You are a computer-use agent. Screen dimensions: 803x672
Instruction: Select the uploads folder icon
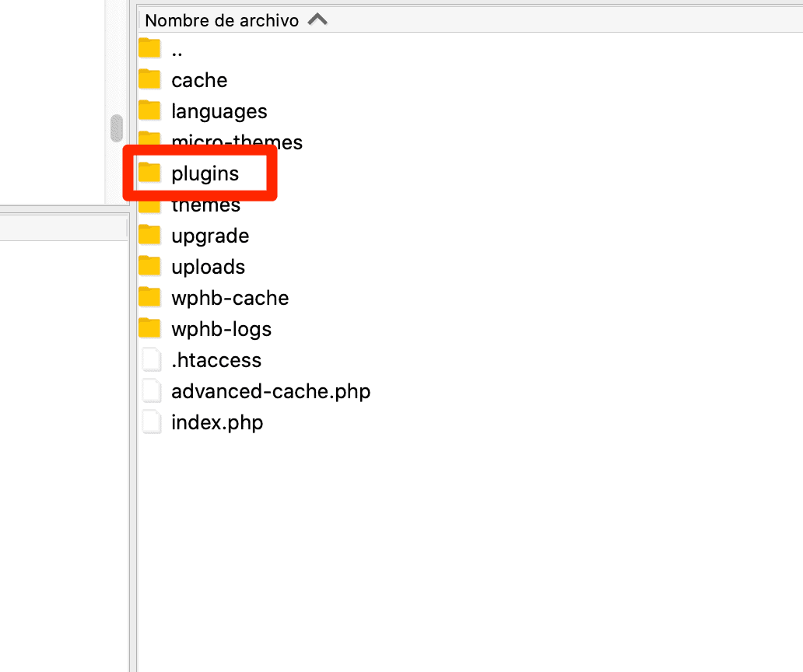[x=149, y=266]
